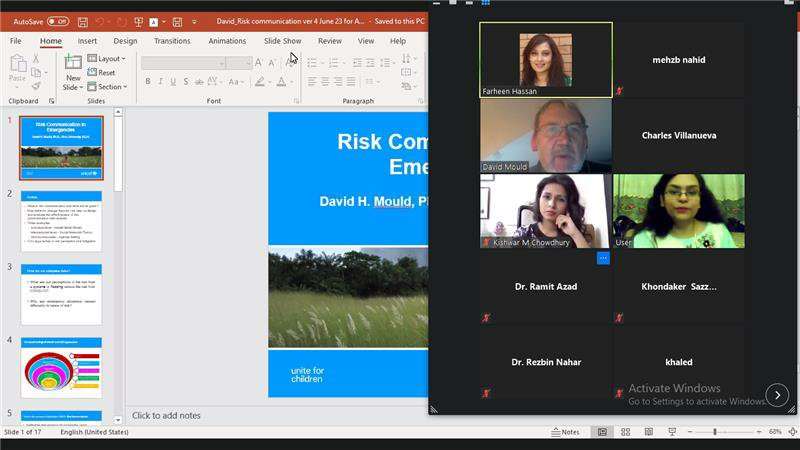Click the New Slide button
This screenshot has height=450, width=800.
pos(73,74)
